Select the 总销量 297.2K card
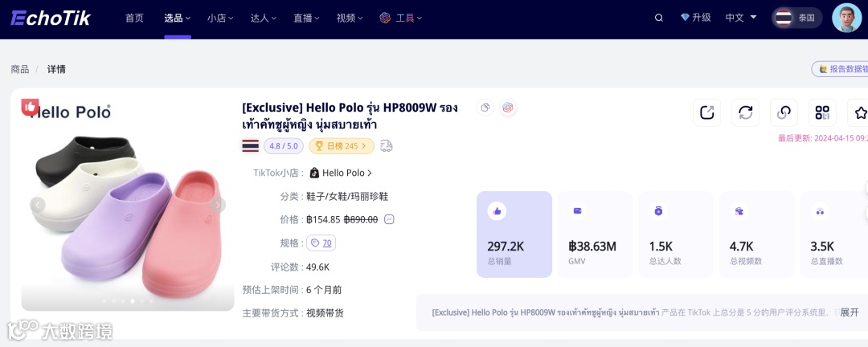The width and height of the screenshot is (868, 347). (x=514, y=235)
